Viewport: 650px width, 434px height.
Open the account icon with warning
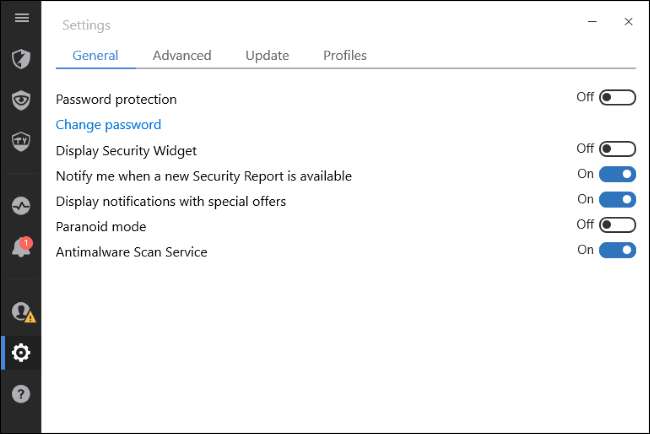click(x=21, y=312)
